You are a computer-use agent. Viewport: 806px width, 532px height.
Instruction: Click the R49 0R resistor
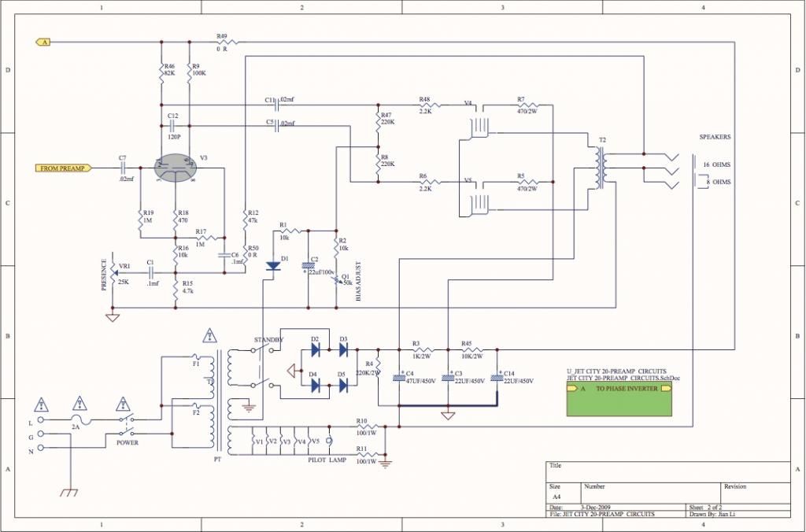pos(227,42)
